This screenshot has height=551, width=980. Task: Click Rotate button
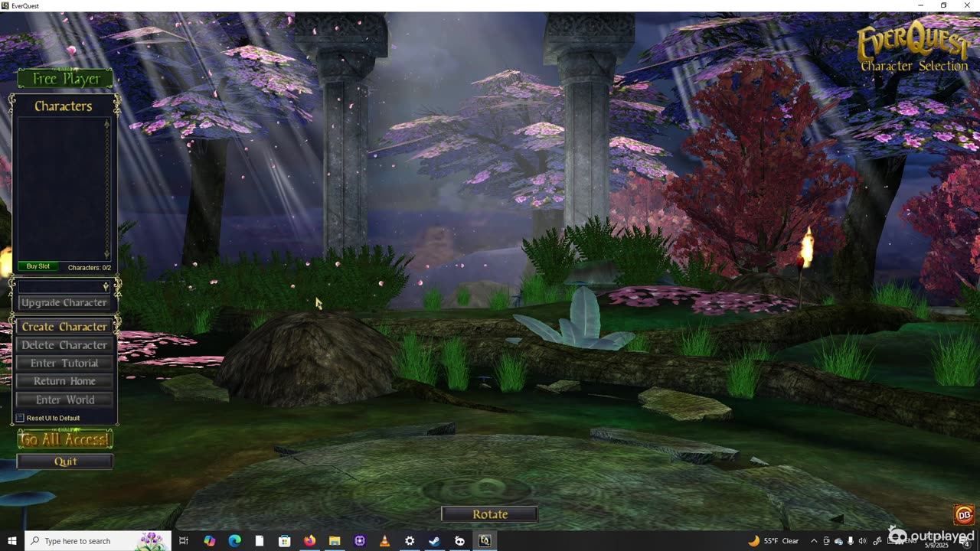tap(490, 514)
